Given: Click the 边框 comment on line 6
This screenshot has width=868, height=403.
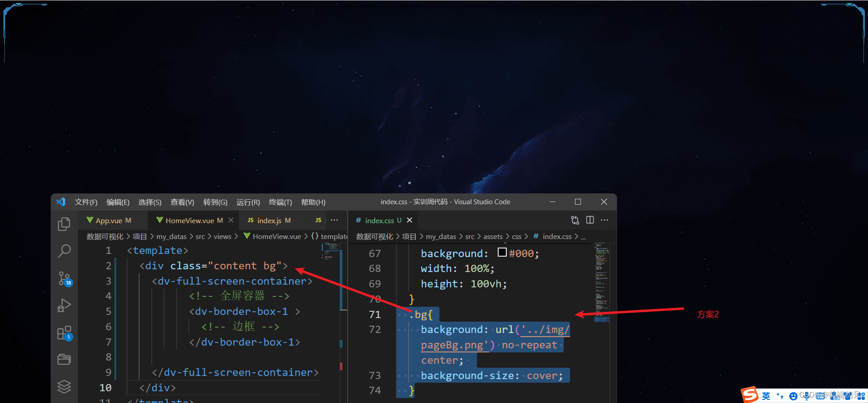Looking at the screenshot, I should pyautogui.click(x=240, y=326).
